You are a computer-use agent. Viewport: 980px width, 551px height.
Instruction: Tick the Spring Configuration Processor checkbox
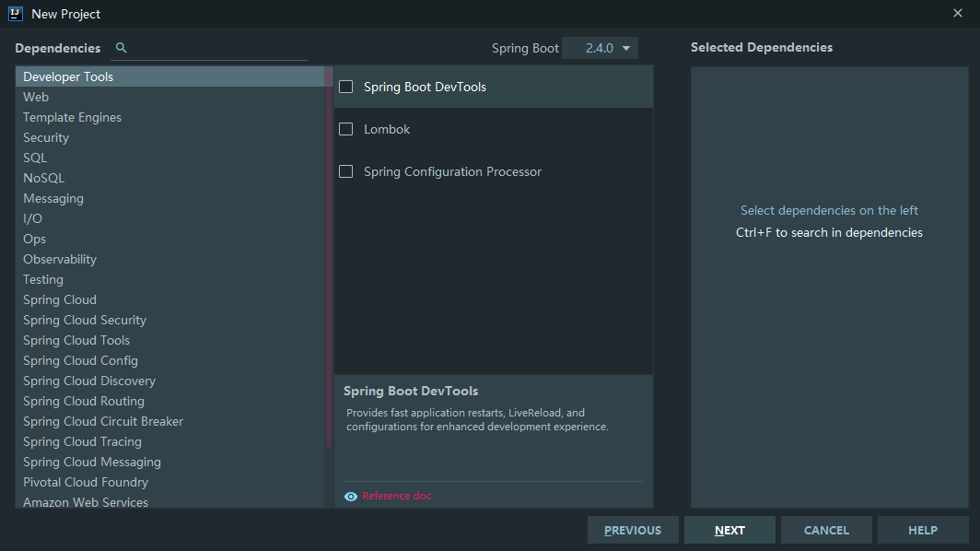[x=345, y=171]
